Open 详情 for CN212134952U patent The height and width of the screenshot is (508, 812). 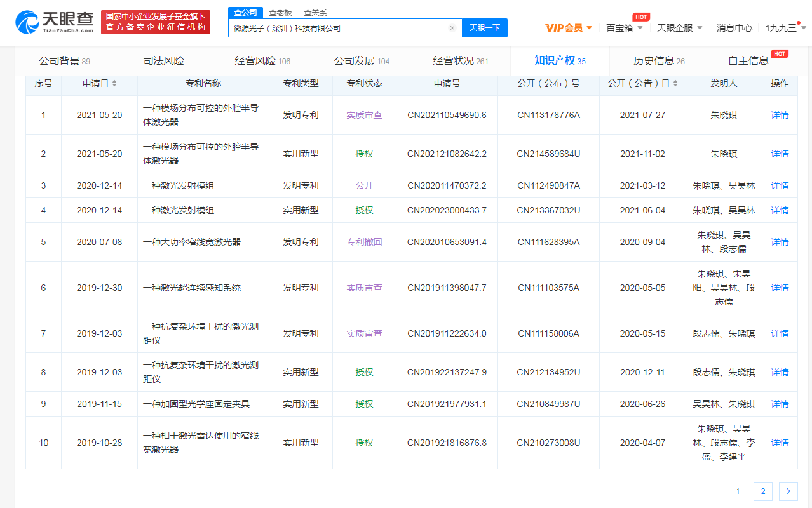[780, 372]
